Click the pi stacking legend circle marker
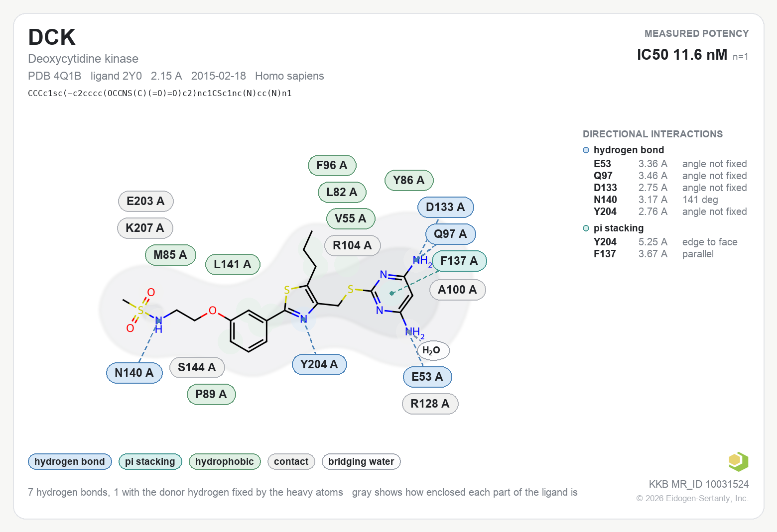The width and height of the screenshot is (777, 532). [x=586, y=228]
